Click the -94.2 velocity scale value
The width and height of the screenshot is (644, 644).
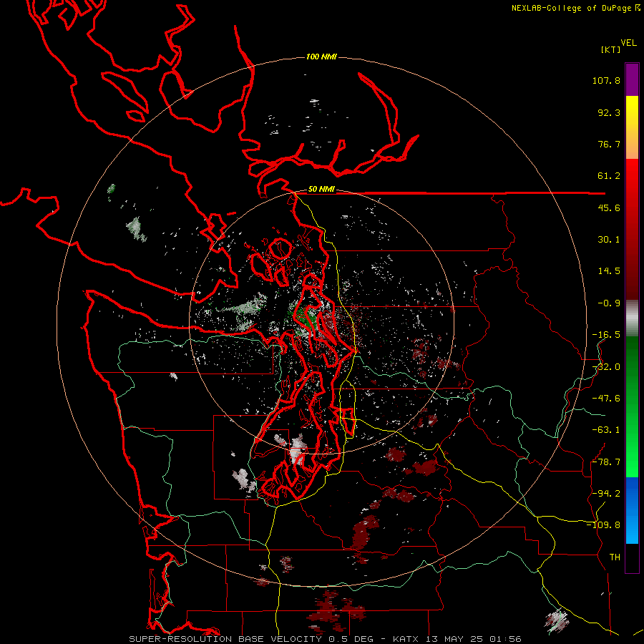(x=606, y=494)
